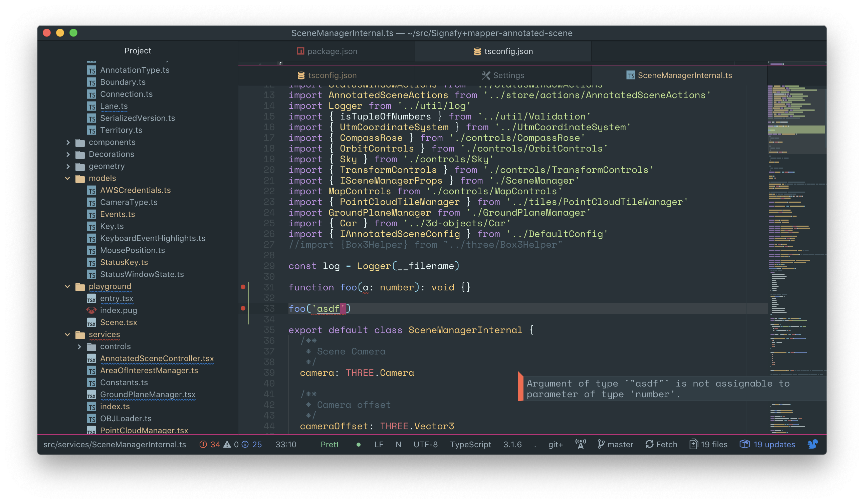Click the crab icon beside index.pug
Screen dimensions: 864x504
pyautogui.click(x=91, y=311)
